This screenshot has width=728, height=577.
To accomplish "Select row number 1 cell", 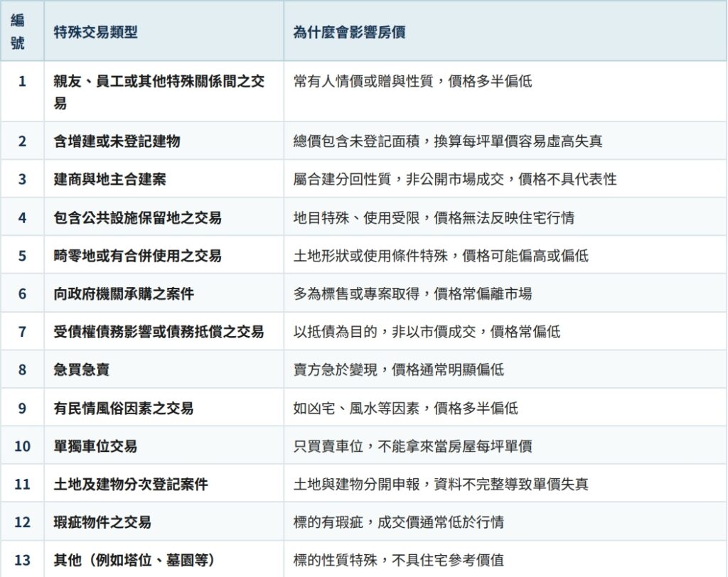I will pos(22,92).
